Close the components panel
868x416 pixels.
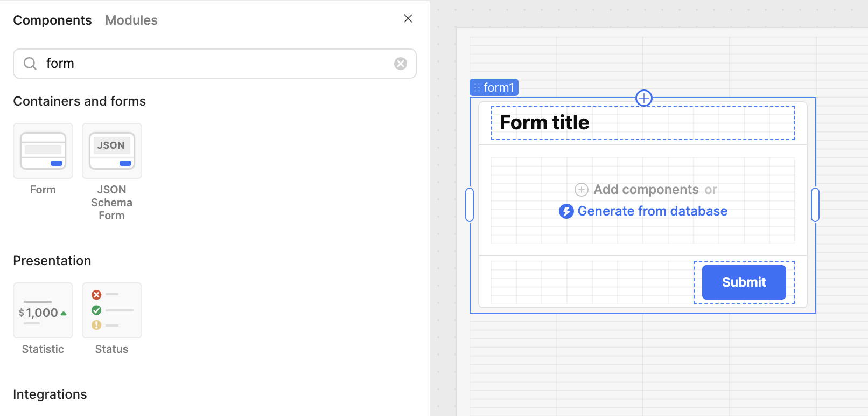click(x=408, y=18)
